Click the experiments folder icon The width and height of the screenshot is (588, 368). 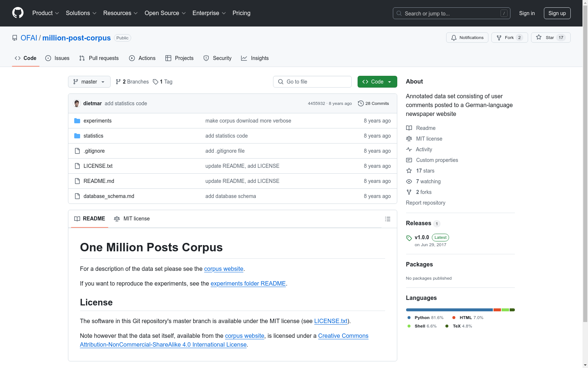pos(77,121)
